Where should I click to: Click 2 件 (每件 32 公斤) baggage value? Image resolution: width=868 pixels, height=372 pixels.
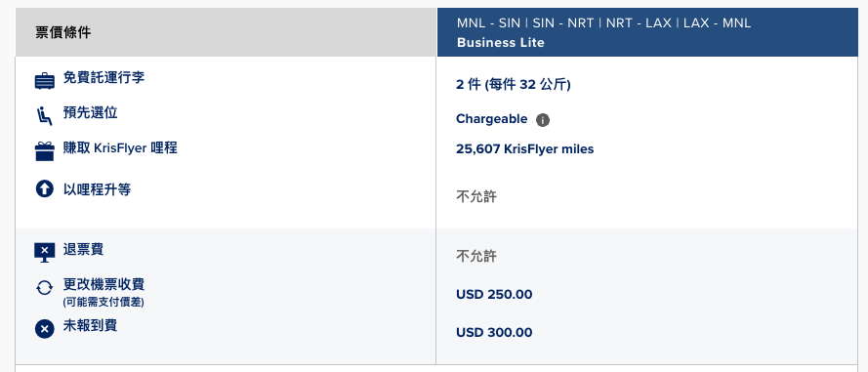point(514,85)
